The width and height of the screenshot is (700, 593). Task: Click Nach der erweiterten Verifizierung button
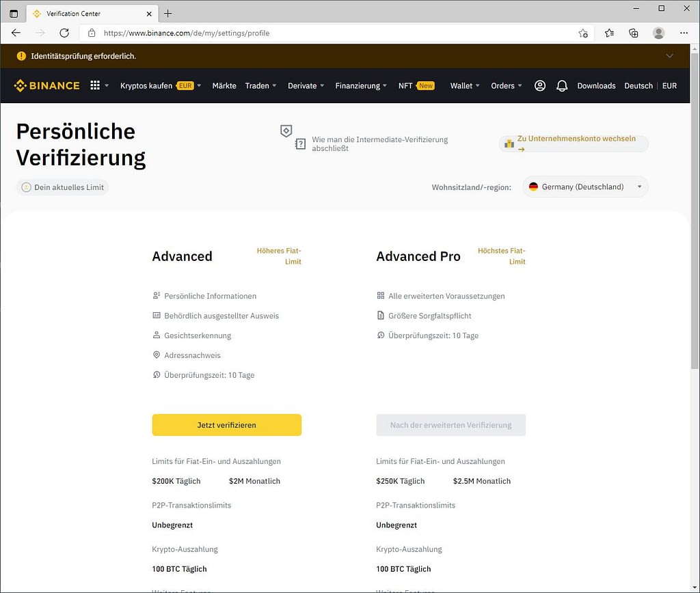click(451, 425)
